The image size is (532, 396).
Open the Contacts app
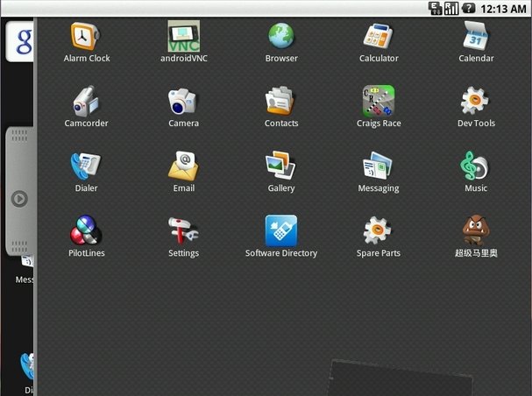(281, 107)
